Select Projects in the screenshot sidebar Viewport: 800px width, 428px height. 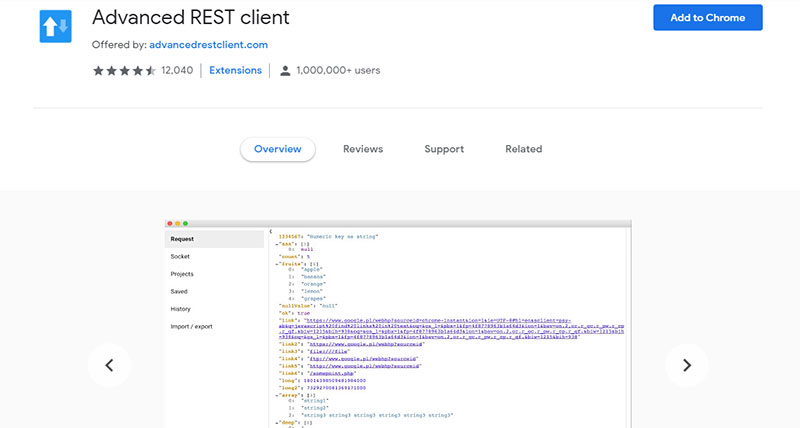(182, 274)
